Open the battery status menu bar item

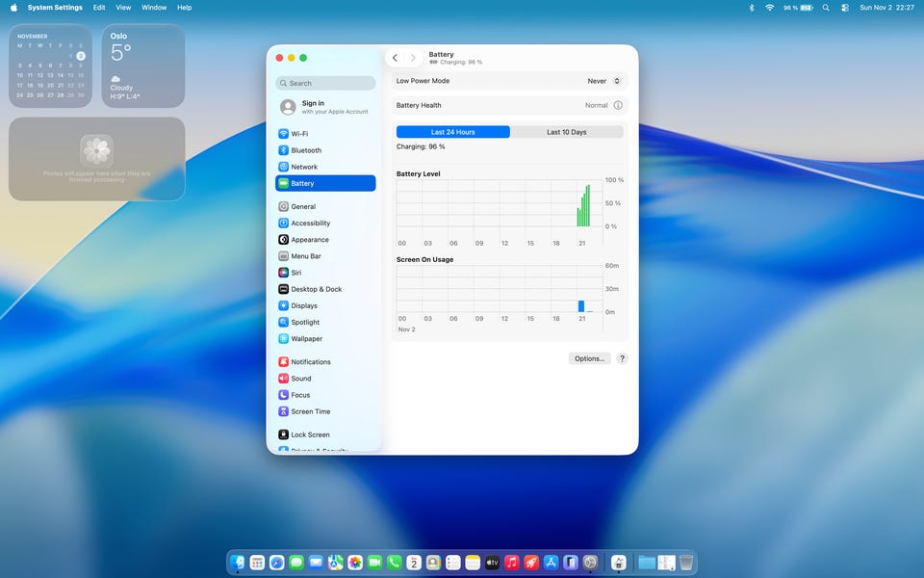(x=798, y=8)
